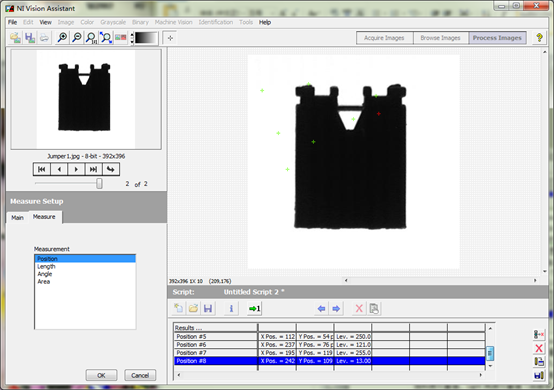Click the New Script icon
The width and height of the screenshot is (554, 390).
(x=178, y=308)
